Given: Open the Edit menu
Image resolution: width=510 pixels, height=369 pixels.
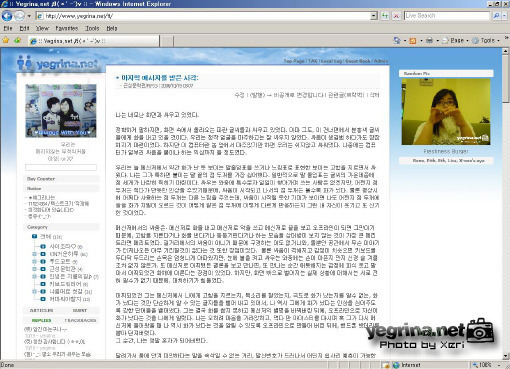Looking at the screenshot, I should tap(24, 28).
